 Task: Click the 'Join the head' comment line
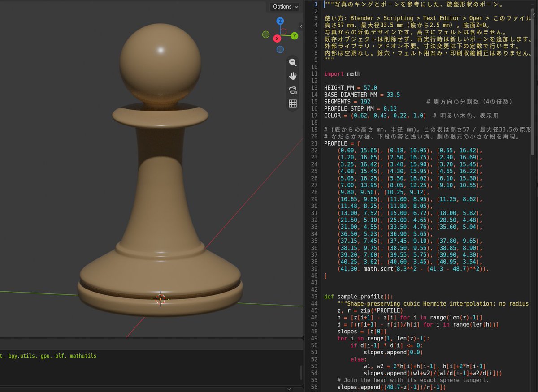tap(412, 380)
